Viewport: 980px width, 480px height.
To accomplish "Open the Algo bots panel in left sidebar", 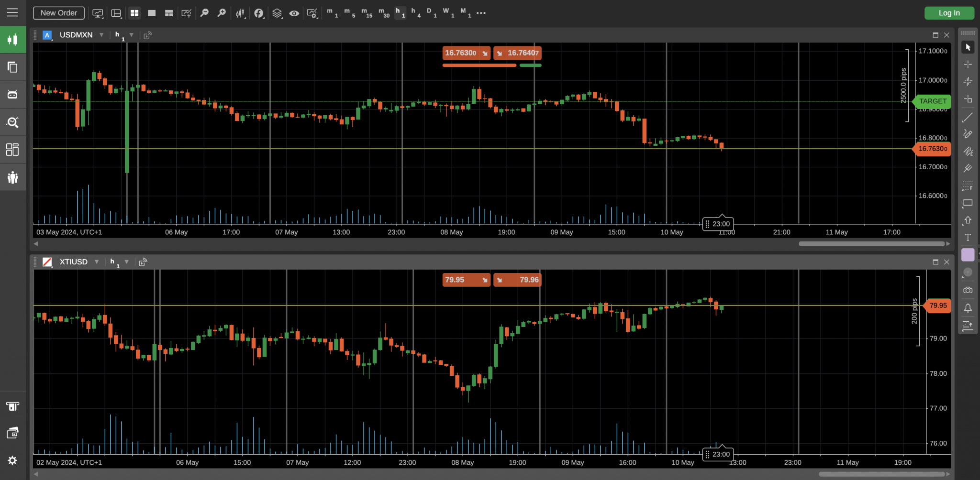I will [12, 94].
